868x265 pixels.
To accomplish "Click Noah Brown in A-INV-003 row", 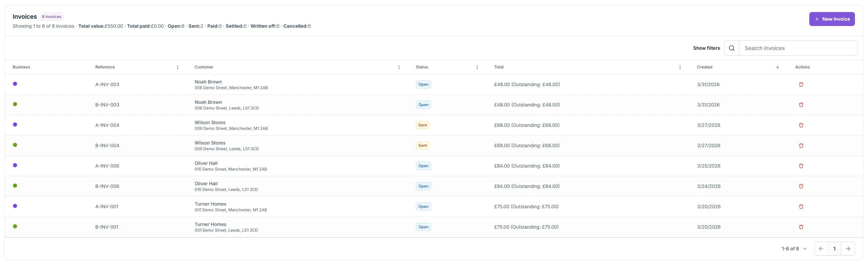I will (x=208, y=82).
